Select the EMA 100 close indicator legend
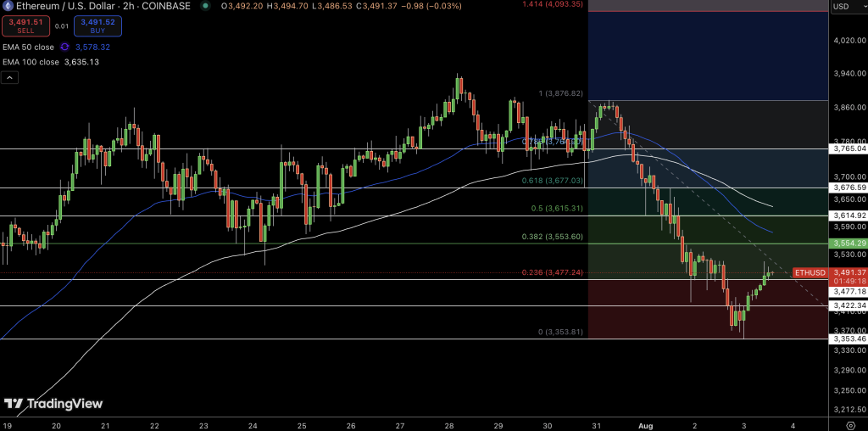Image resolution: width=868 pixels, height=431 pixels. [x=31, y=62]
